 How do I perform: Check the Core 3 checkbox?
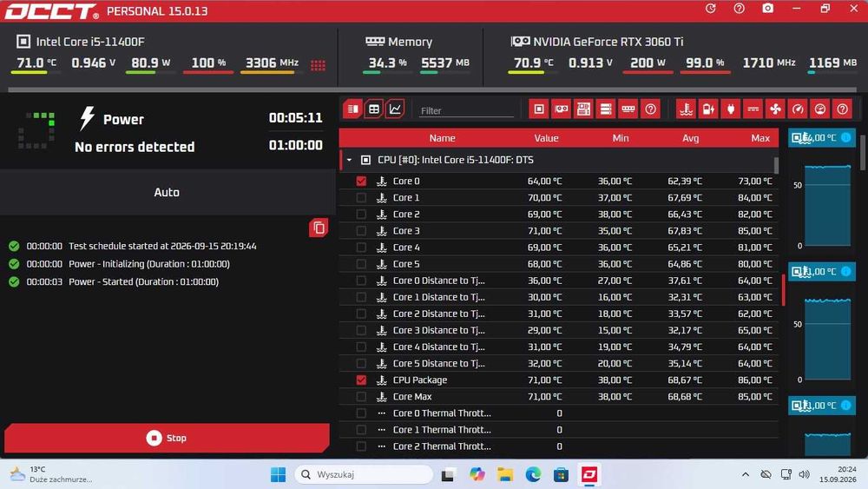361,231
